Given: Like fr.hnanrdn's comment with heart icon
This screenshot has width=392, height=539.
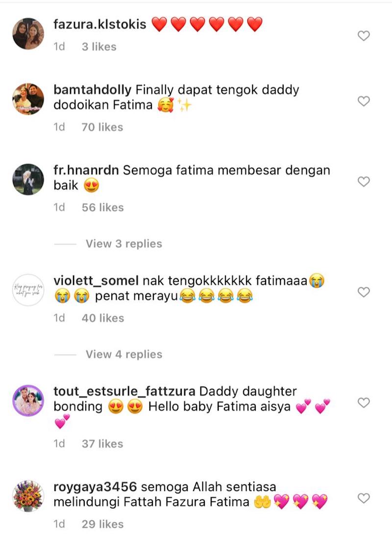Looking at the screenshot, I should click(x=364, y=181).
